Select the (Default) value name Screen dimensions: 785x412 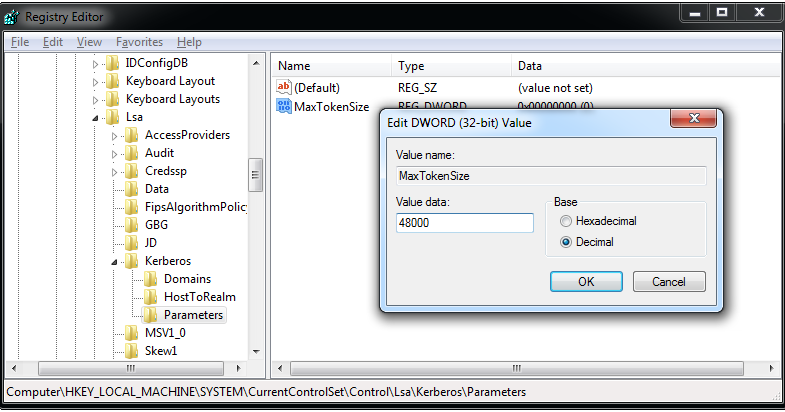click(x=317, y=88)
